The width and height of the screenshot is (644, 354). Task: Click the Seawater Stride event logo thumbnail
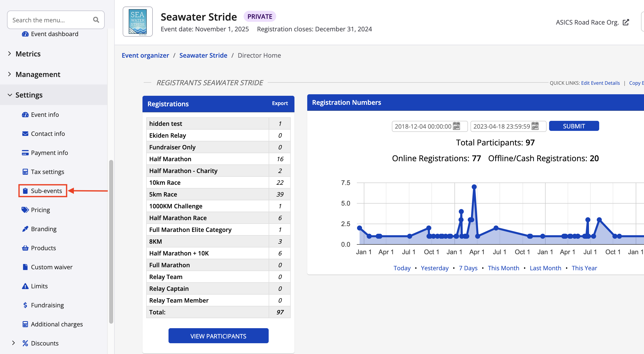click(x=137, y=22)
